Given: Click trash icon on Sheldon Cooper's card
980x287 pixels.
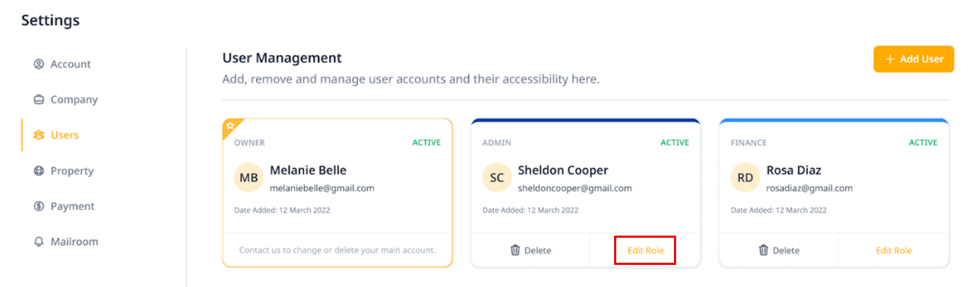Looking at the screenshot, I should click(x=516, y=251).
